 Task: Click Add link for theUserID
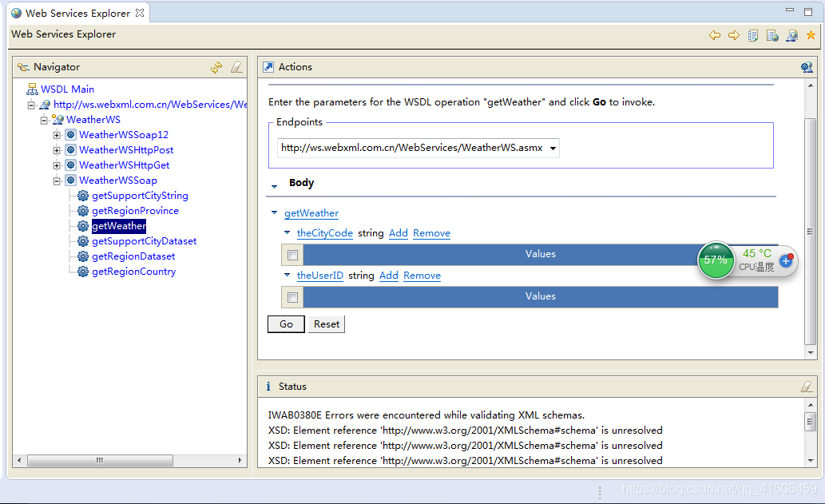click(389, 275)
